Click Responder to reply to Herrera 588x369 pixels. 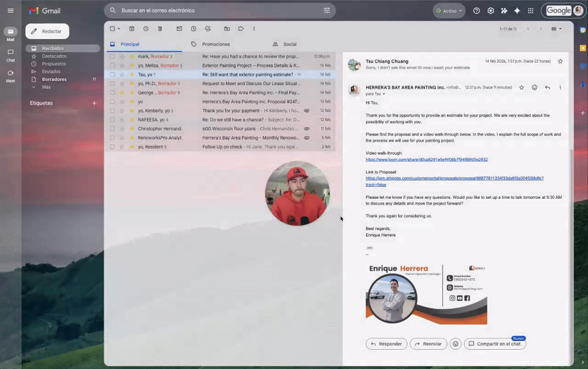pos(386,344)
